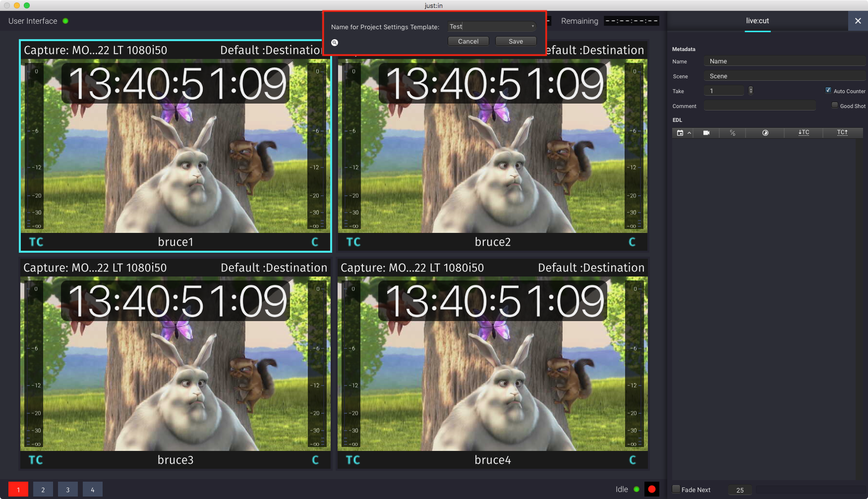Click the macOS yellow minimize window button
This screenshot has height=499, width=868.
[x=17, y=5]
